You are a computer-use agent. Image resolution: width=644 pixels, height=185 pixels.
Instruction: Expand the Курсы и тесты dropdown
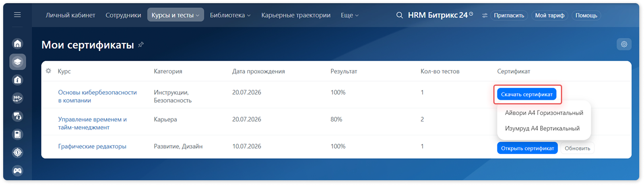point(175,15)
